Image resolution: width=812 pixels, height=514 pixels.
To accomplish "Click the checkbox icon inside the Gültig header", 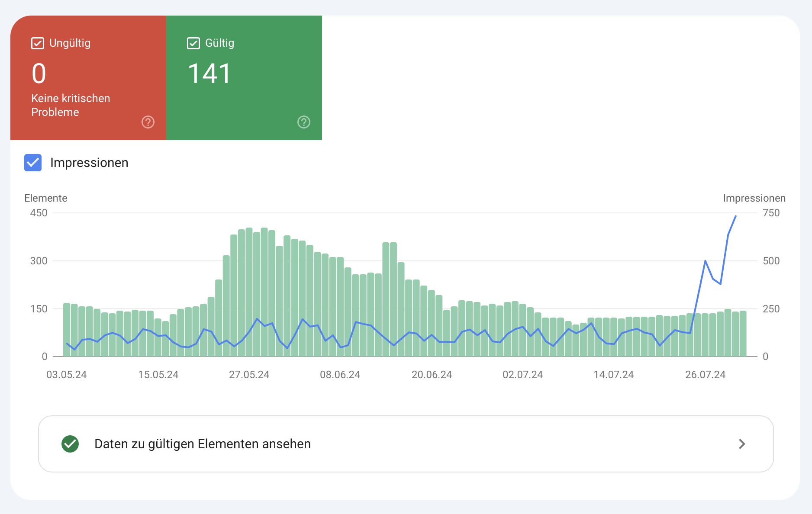I will (193, 43).
